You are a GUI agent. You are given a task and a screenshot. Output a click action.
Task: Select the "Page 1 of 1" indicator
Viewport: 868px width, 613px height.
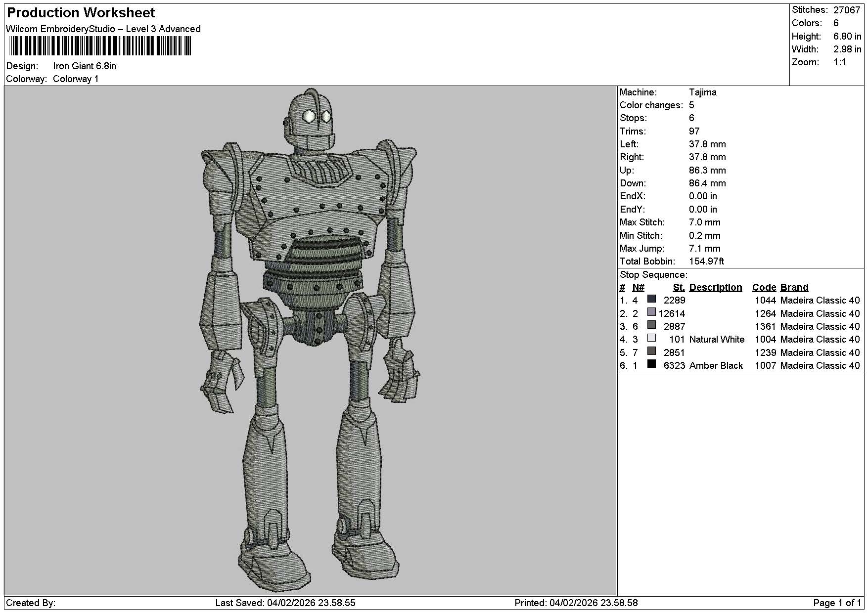click(837, 603)
